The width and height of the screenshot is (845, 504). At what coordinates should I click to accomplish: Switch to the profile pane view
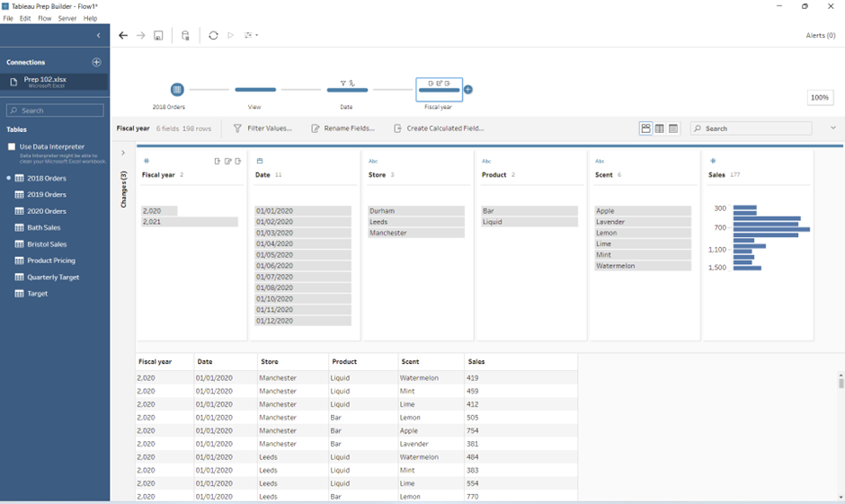645,128
